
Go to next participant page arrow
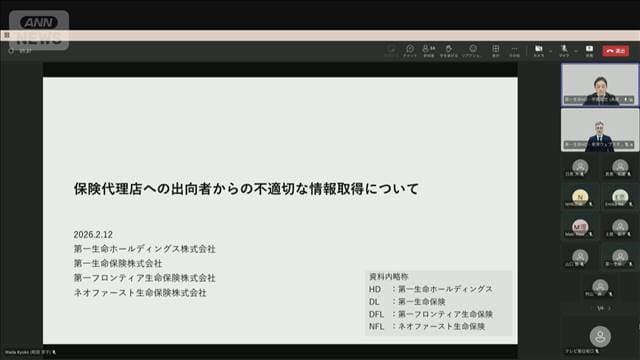pyautogui.click(x=609, y=308)
